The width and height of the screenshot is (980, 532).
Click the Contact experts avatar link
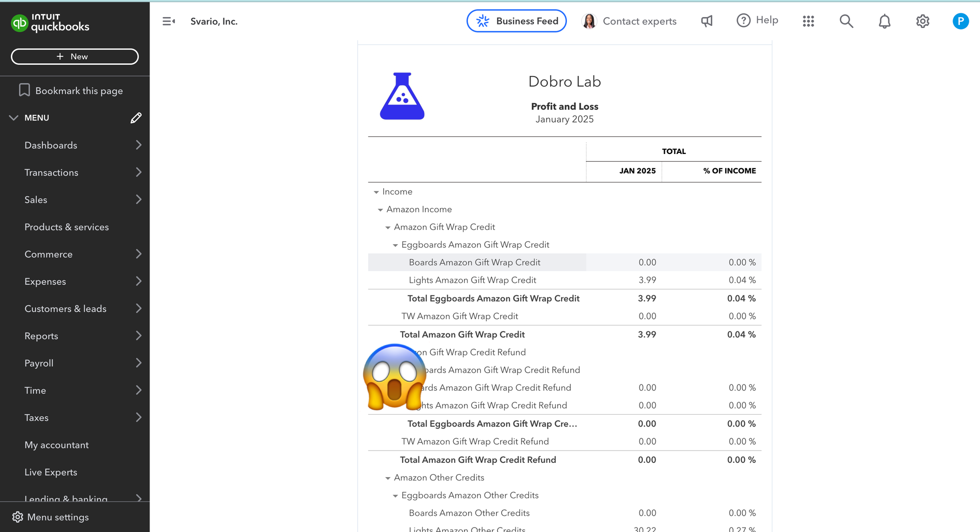(x=629, y=21)
